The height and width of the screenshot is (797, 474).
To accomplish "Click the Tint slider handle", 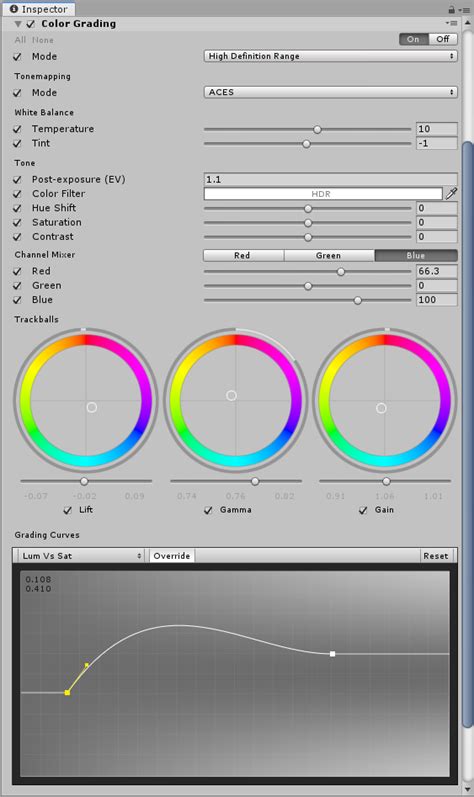I will point(306,144).
